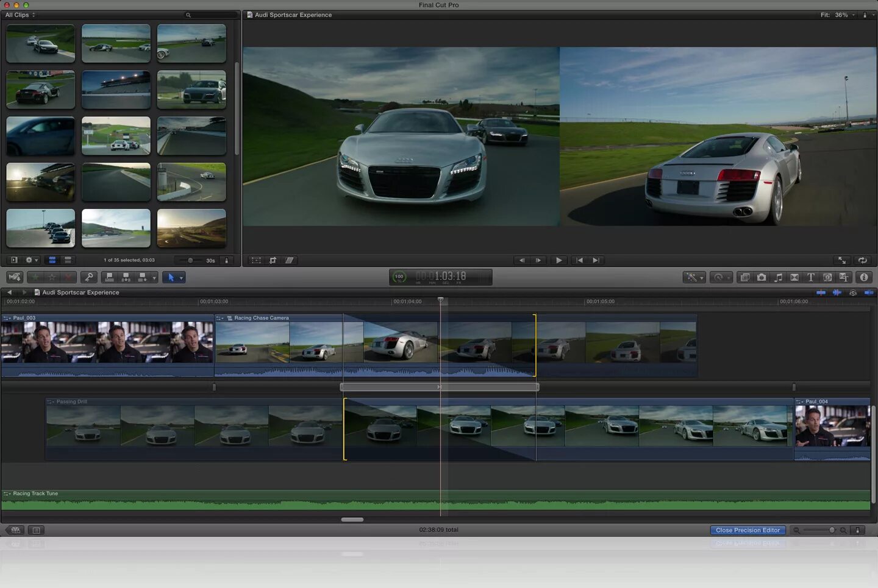This screenshot has height=588, width=878.
Task: Click Close Precision Editor button
Action: 748,530
